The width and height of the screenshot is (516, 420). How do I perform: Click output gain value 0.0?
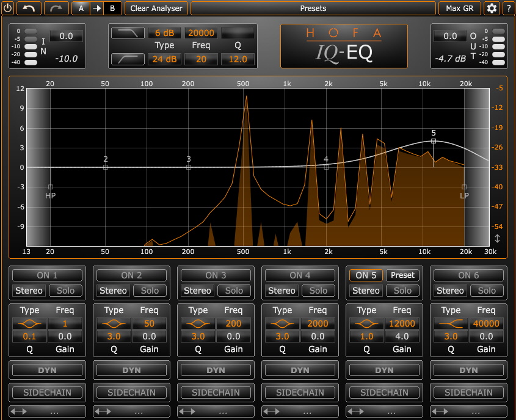(x=450, y=36)
